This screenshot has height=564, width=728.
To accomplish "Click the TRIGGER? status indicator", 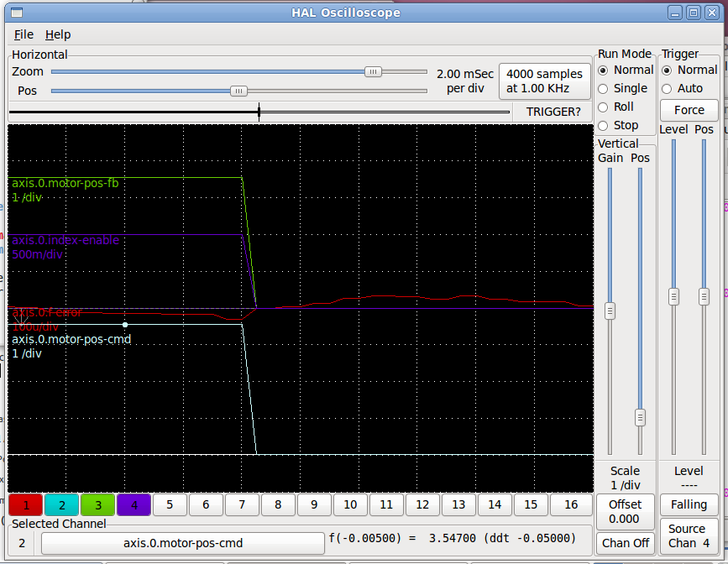I will pos(553,112).
